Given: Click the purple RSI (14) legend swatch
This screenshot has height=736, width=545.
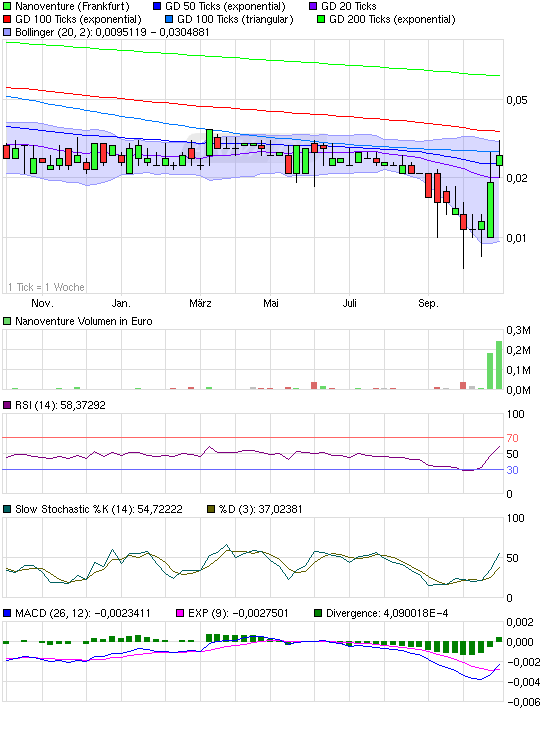Looking at the screenshot, I should 7,405.
